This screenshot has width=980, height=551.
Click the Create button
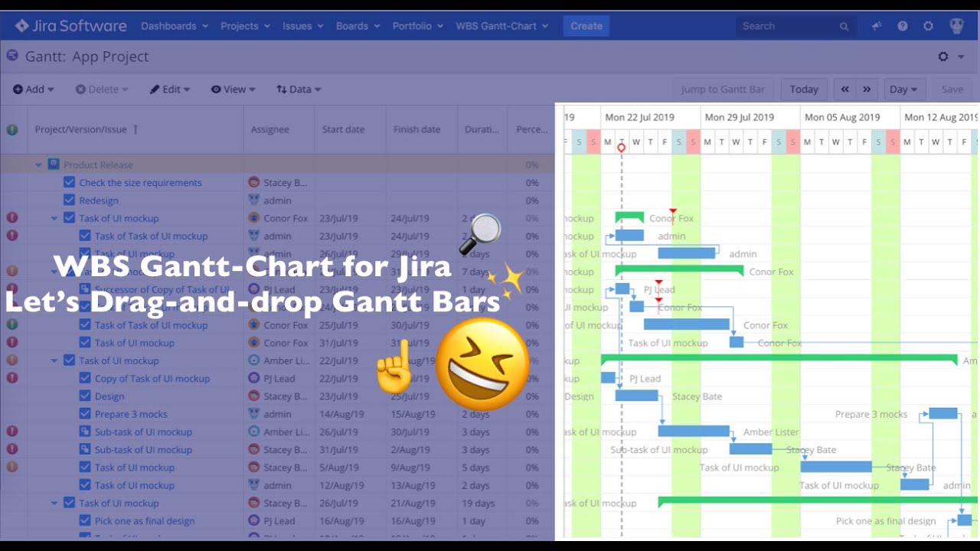tap(586, 26)
